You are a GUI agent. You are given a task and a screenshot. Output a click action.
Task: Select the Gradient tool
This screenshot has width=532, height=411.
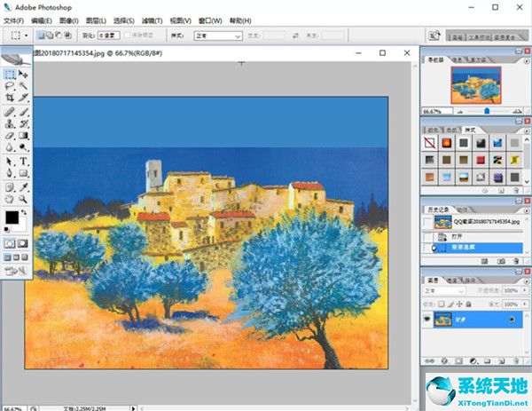pos(23,136)
